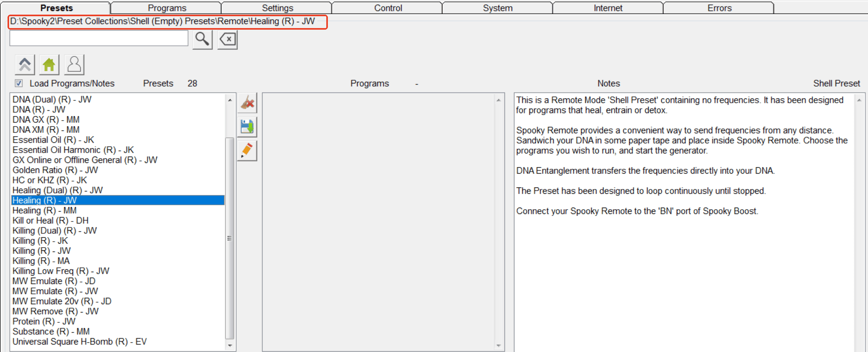Clear the search box with backspace icon

pyautogui.click(x=227, y=40)
